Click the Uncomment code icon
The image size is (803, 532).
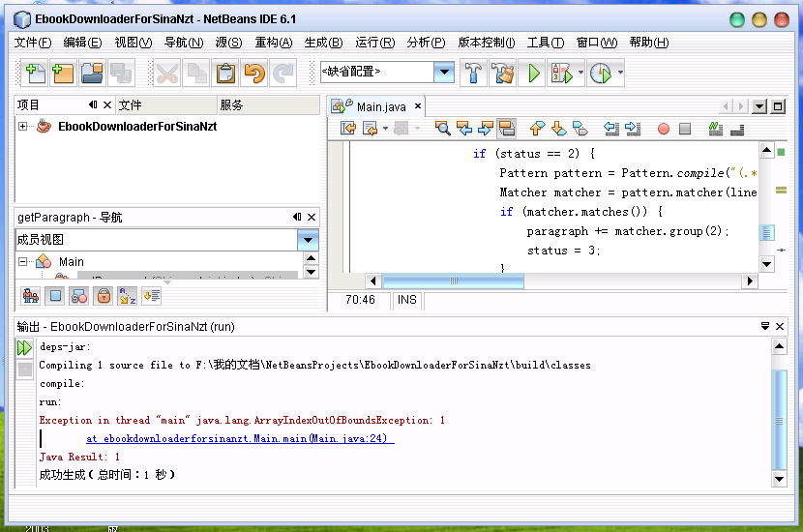pyautogui.click(x=737, y=131)
